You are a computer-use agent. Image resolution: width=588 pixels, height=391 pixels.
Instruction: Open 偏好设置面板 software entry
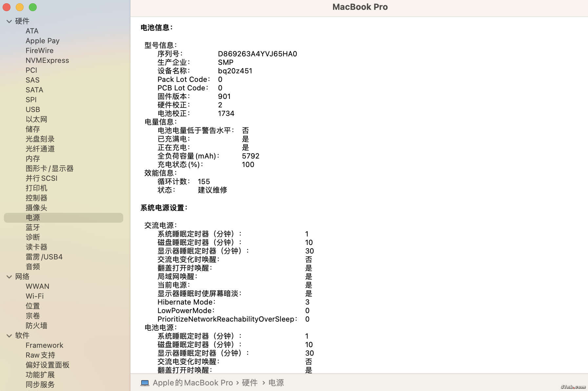pos(48,365)
